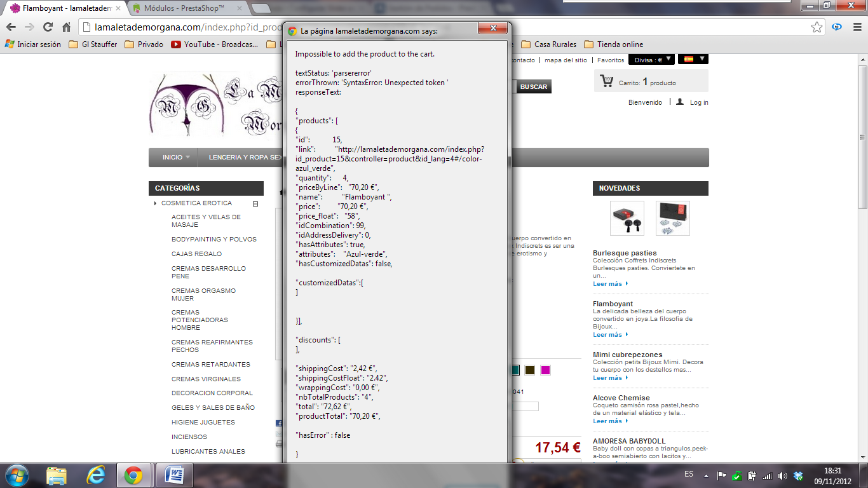
Task: Open the LENCERIA Y ROPA SEXY menu
Action: click(x=245, y=158)
